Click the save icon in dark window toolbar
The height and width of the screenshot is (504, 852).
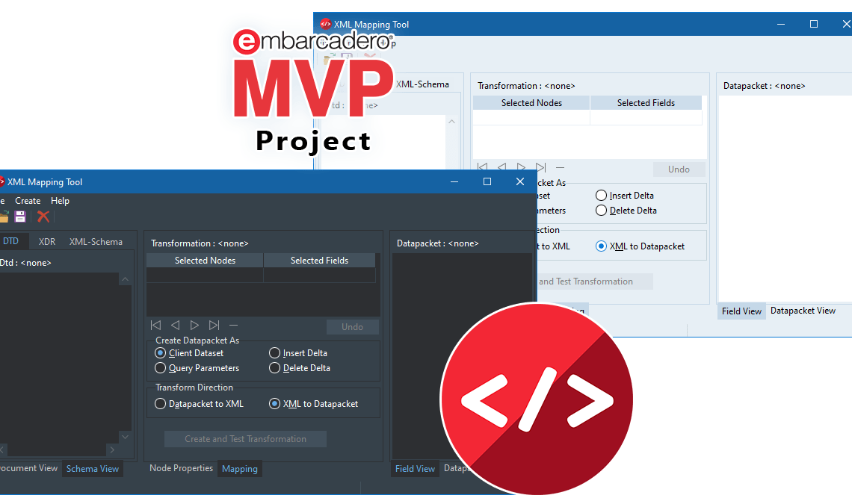[x=20, y=217]
